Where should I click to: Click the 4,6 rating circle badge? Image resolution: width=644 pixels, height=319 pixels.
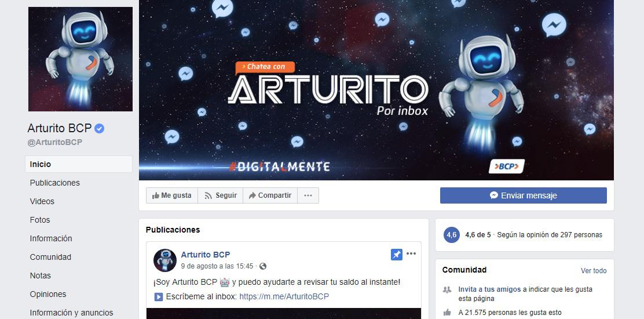(451, 235)
